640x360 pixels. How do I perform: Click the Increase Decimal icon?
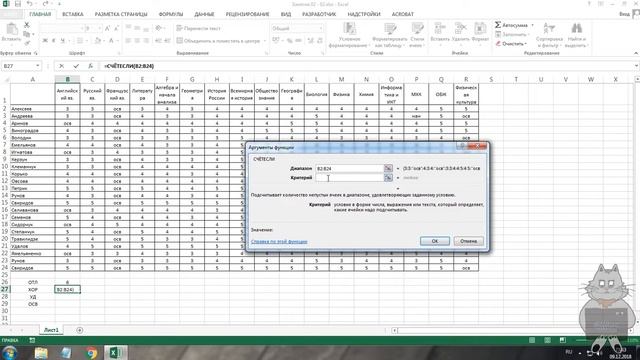311,41
